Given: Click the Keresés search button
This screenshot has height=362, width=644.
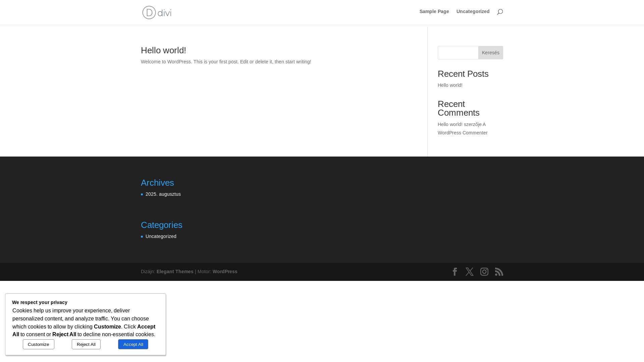Looking at the screenshot, I should pos(491,53).
